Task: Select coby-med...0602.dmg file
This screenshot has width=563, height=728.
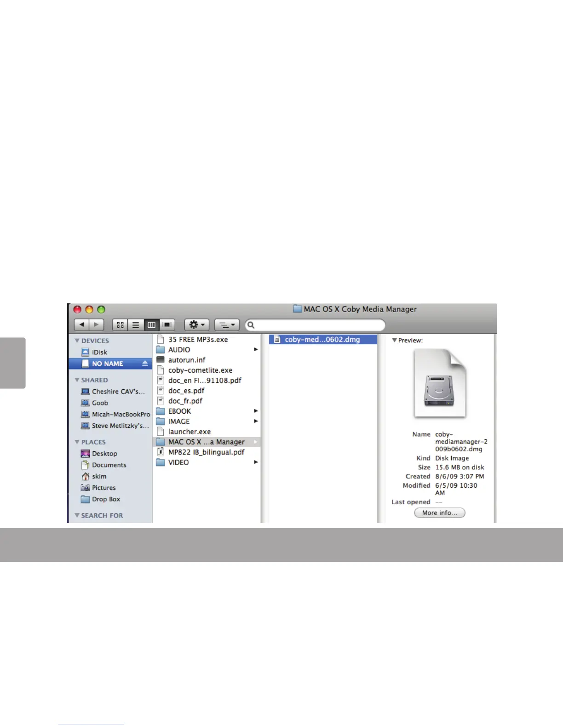Action: tap(323, 340)
